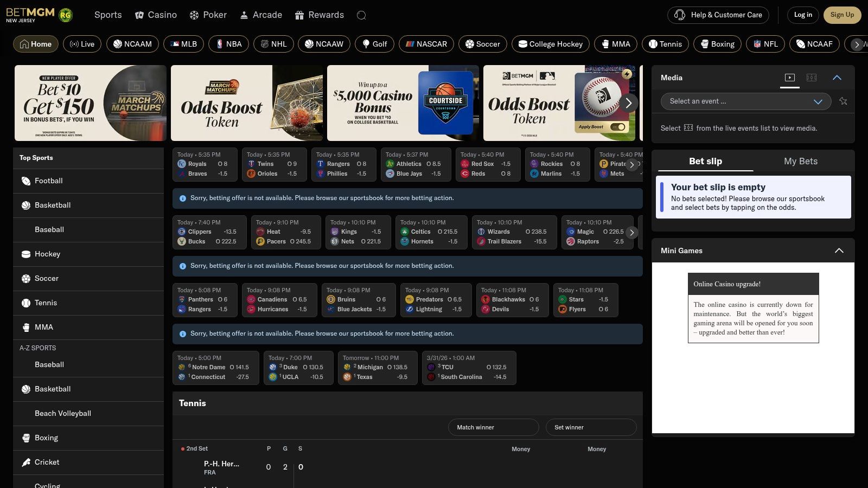The height and width of the screenshot is (488, 868).
Task: Click the Sign Up button
Action: 842,15
